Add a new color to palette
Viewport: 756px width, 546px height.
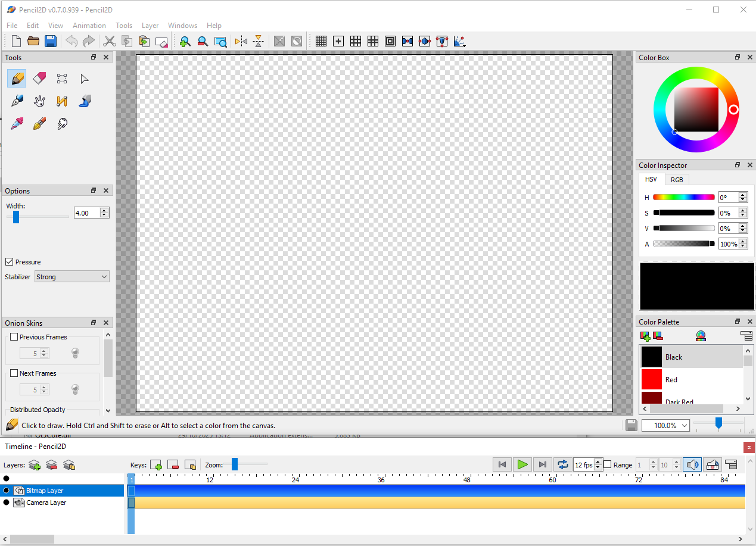click(645, 336)
